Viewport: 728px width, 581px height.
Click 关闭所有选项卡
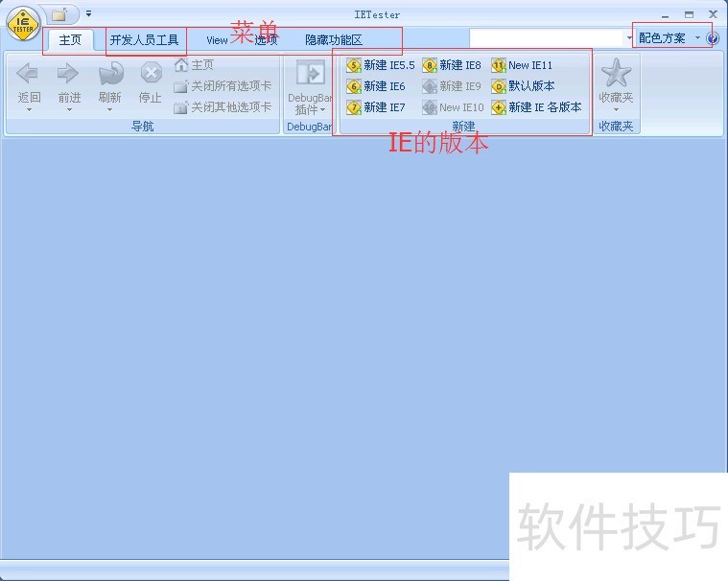tap(223, 86)
